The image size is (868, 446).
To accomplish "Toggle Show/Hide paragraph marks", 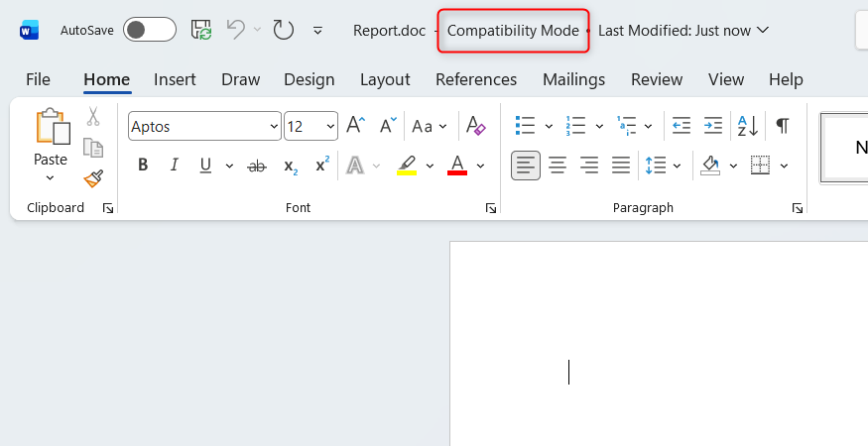I will [x=783, y=126].
